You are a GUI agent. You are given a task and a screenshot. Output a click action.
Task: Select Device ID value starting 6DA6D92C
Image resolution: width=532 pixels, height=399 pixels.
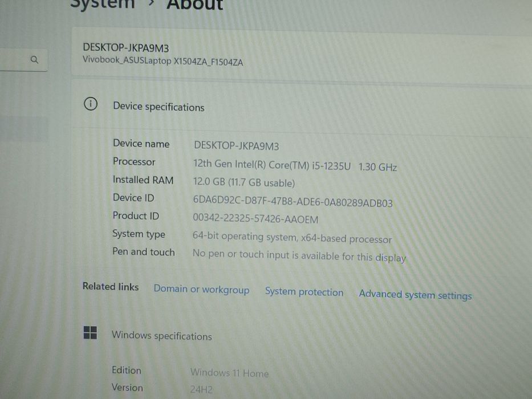click(293, 201)
